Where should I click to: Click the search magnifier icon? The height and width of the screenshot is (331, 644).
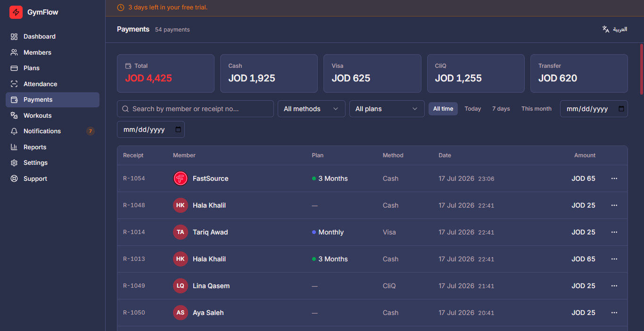pyautogui.click(x=125, y=109)
